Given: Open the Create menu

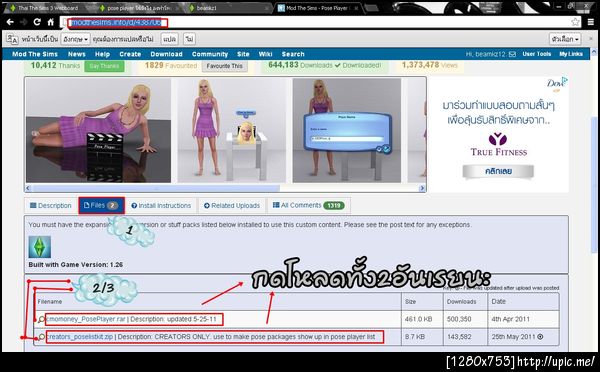Looking at the screenshot, I should pos(130,54).
